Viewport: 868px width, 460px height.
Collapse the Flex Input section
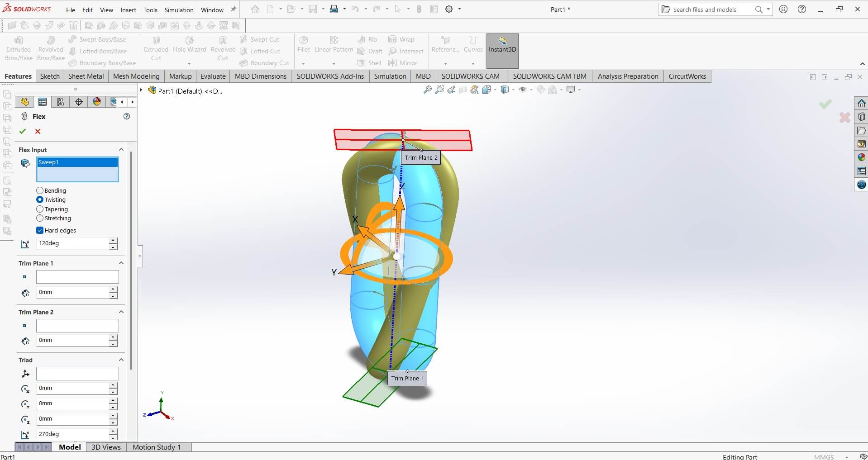click(x=121, y=149)
